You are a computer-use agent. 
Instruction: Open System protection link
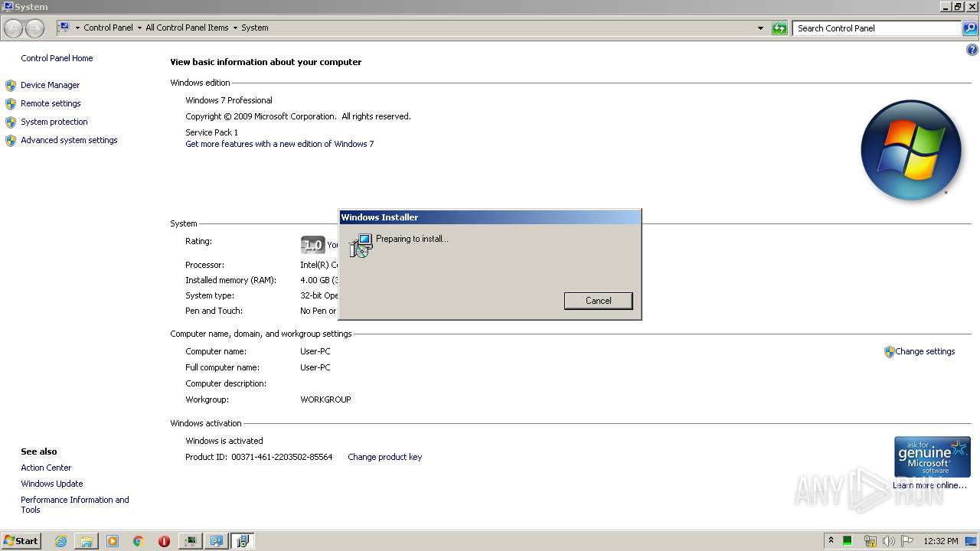[x=54, y=122]
